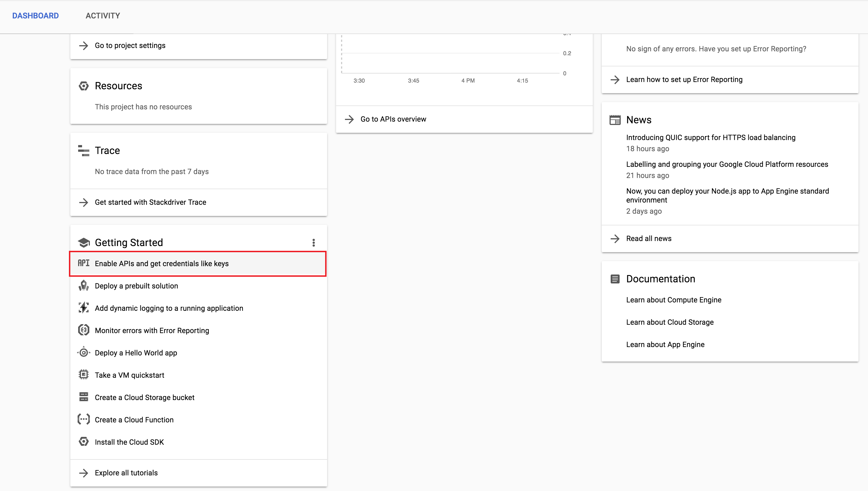
Task: Click the Error Reporting monitor icon
Action: coord(83,330)
